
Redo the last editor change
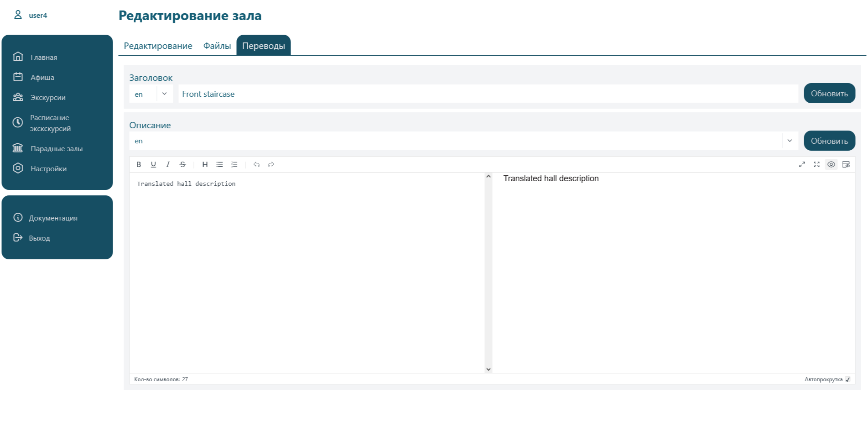(271, 164)
